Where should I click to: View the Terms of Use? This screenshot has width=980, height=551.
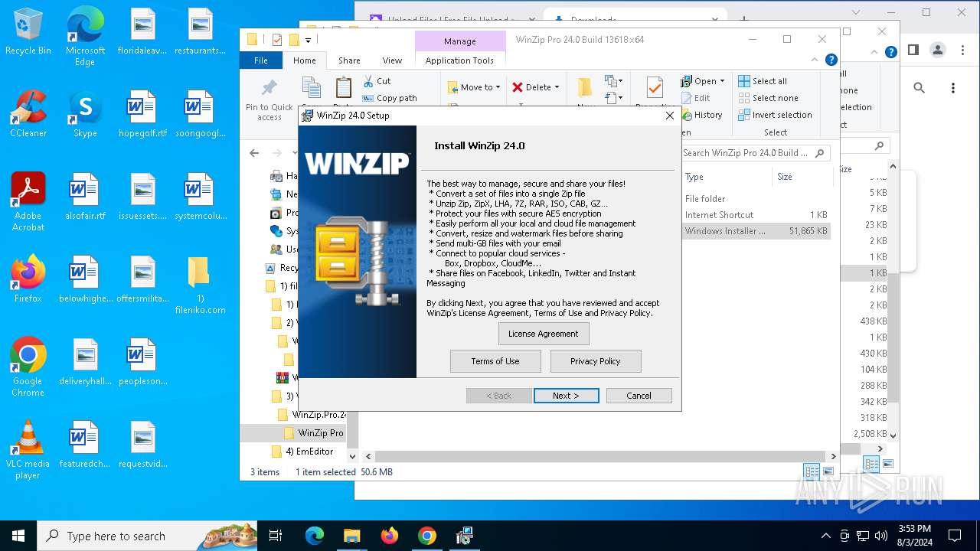coord(495,361)
